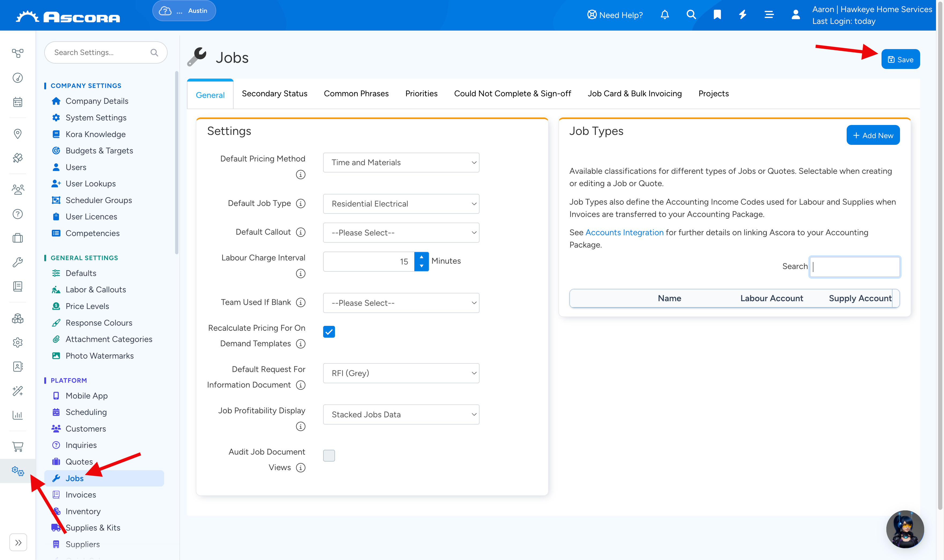Click info icon beside Default Callout

pos(300,232)
